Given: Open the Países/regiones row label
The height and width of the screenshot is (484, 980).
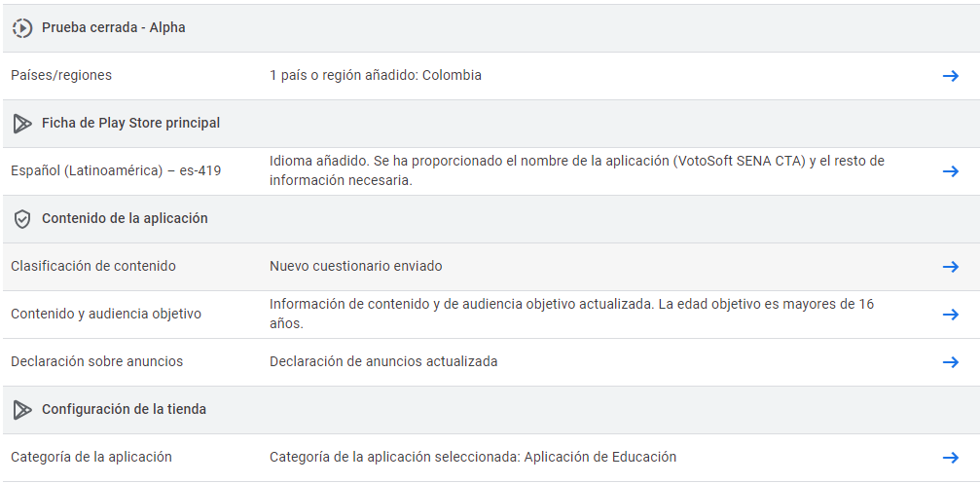Looking at the screenshot, I should (61, 76).
